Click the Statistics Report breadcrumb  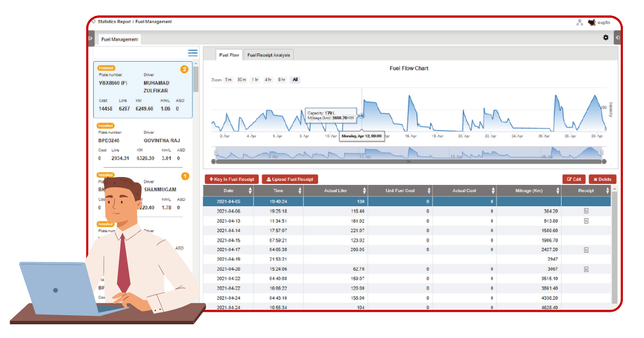coord(114,22)
